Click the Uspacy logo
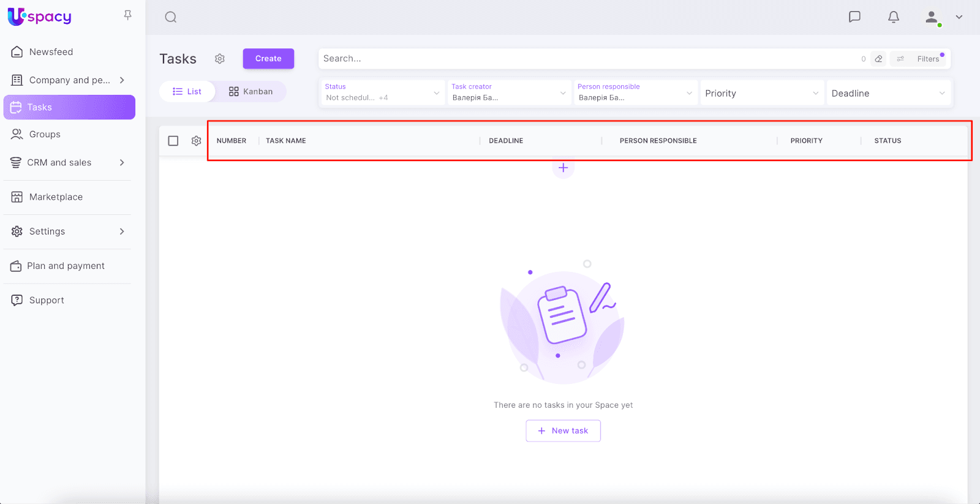The width and height of the screenshot is (980, 504). pos(40,17)
